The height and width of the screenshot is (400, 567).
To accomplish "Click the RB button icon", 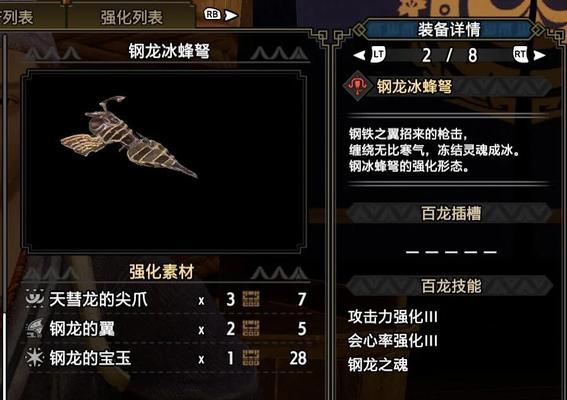I will point(212,14).
